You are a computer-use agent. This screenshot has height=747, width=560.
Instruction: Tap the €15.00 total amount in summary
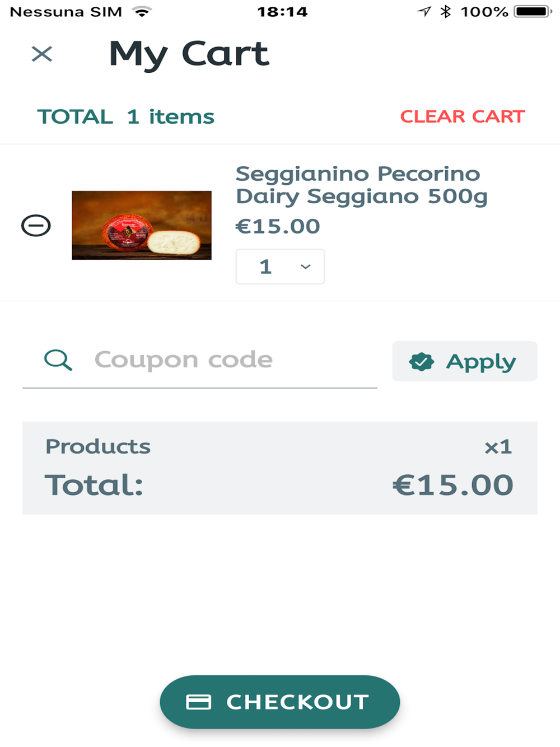[x=452, y=485]
